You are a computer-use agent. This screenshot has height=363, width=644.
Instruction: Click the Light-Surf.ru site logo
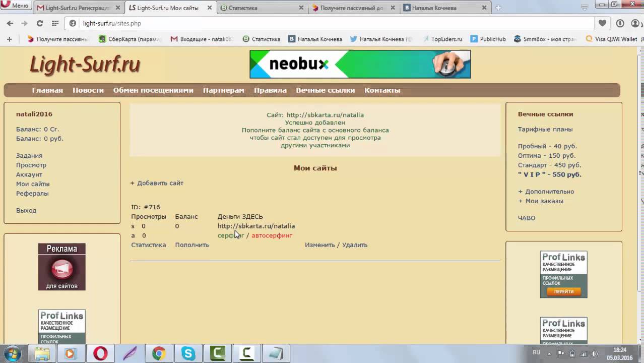(85, 65)
